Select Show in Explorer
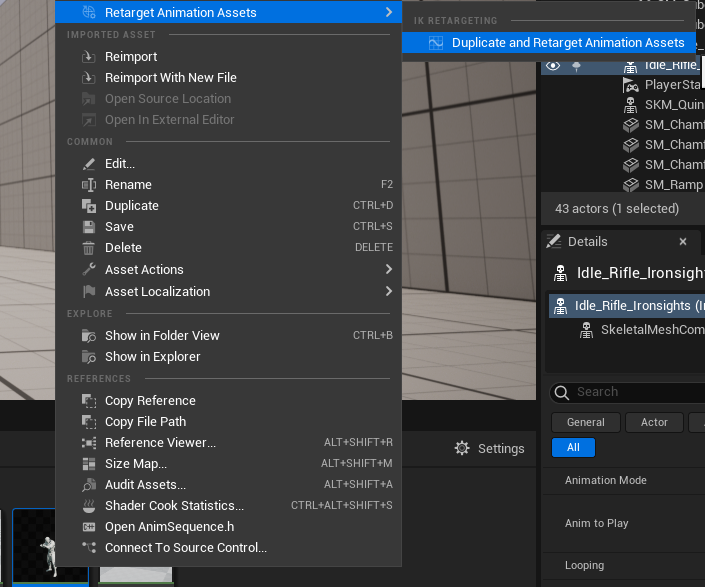The width and height of the screenshot is (705, 587). coord(228,357)
